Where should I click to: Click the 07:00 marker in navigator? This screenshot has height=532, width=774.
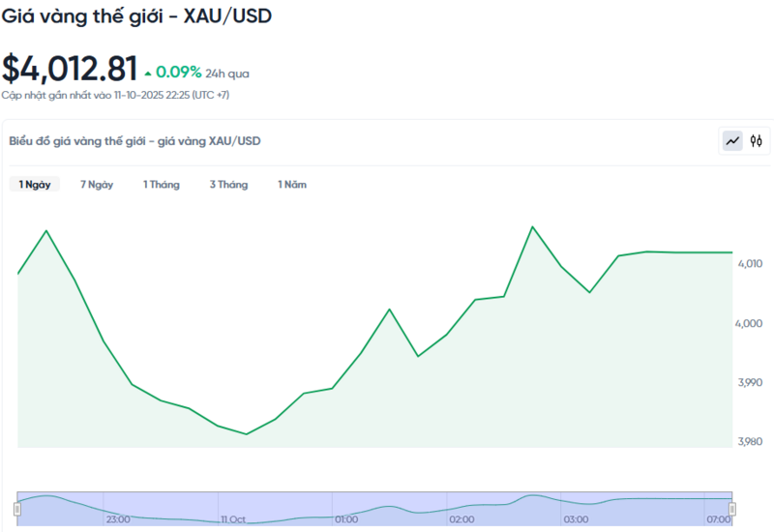click(718, 519)
